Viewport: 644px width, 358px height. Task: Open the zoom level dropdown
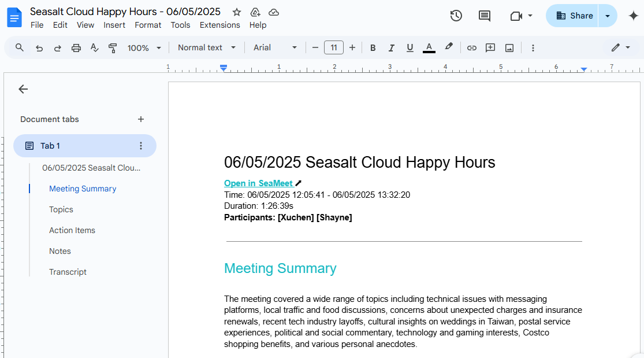pyautogui.click(x=144, y=48)
